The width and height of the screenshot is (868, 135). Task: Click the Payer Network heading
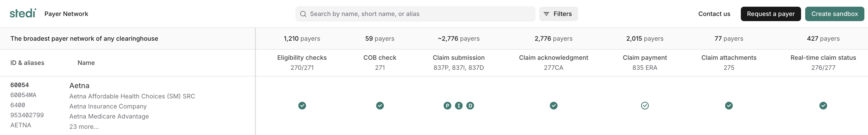tap(66, 14)
